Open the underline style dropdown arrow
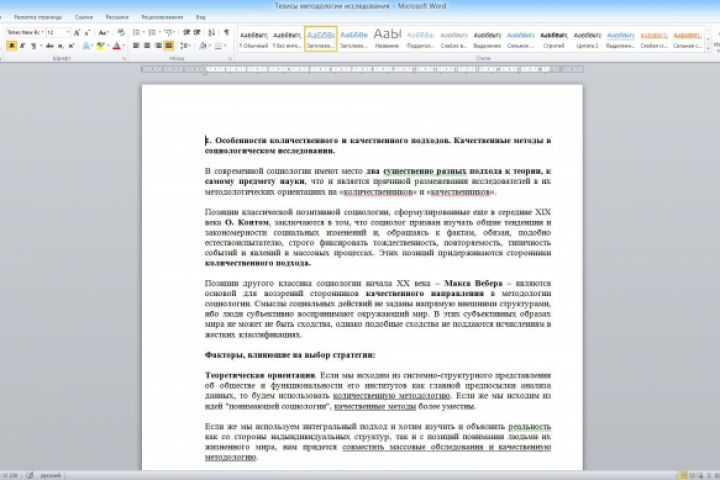 tap(41, 45)
